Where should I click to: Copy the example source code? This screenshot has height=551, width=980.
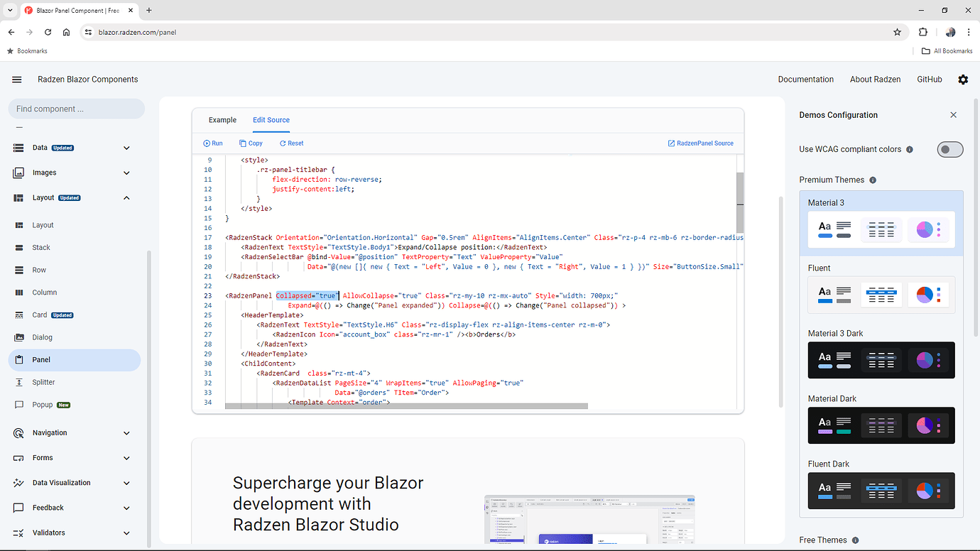[x=251, y=143]
